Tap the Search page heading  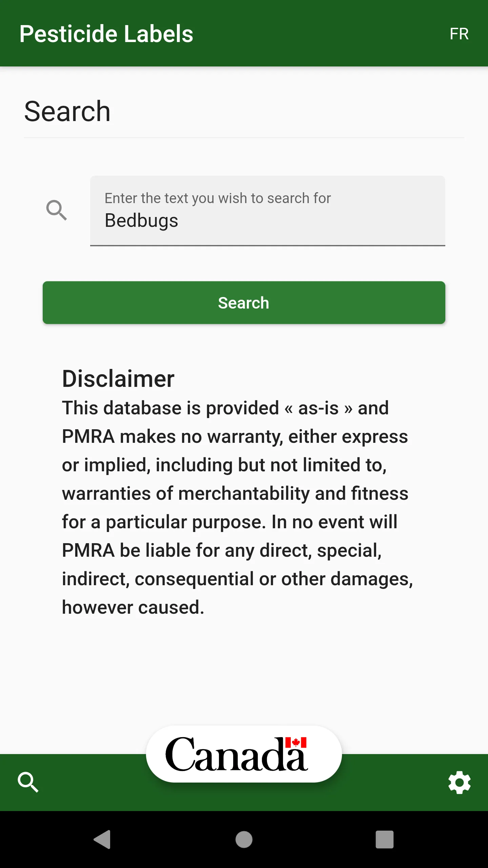click(67, 111)
